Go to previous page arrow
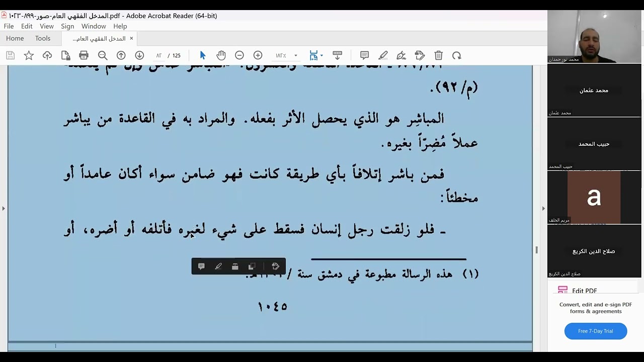The height and width of the screenshot is (362, 644). (121, 55)
